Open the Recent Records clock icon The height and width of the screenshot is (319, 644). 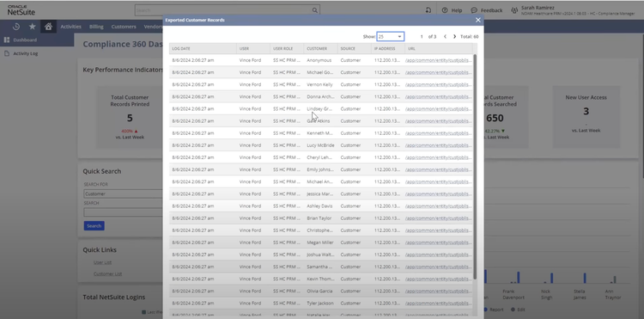coord(16,27)
